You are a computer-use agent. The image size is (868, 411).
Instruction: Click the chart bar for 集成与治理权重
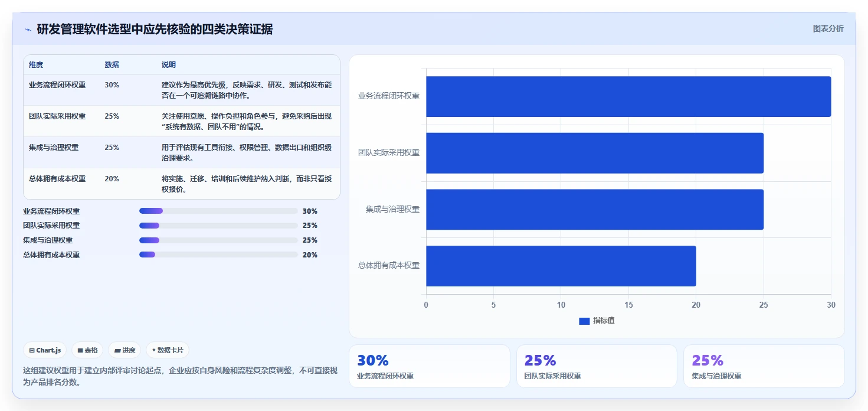coord(595,209)
